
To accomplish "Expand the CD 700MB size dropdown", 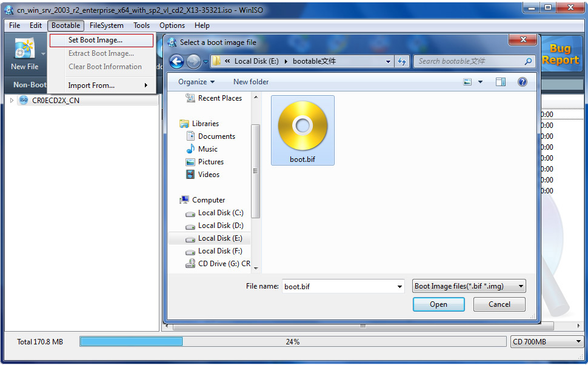I will point(547,341).
